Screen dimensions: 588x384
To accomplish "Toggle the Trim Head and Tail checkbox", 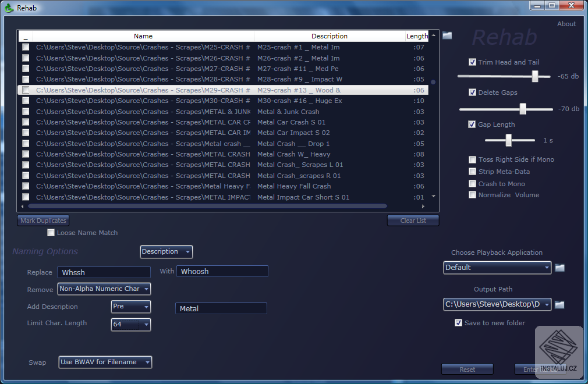I will [x=473, y=62].
